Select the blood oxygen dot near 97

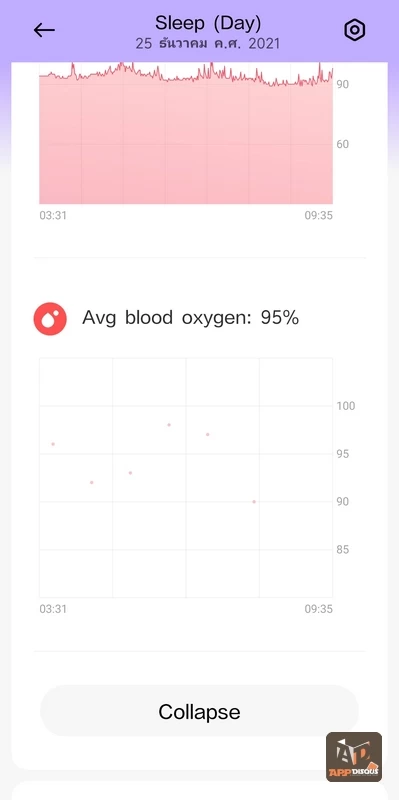(208, 434)
